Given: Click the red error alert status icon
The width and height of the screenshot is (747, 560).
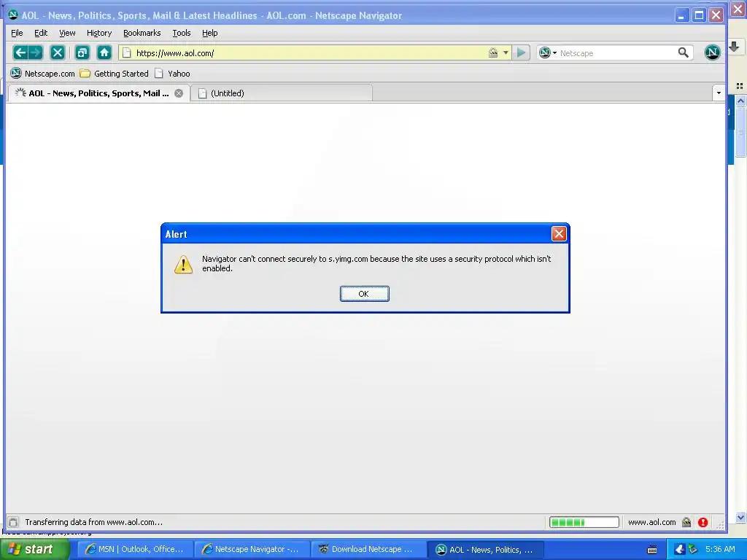Looking at the screenshot, I should (703, 522).
